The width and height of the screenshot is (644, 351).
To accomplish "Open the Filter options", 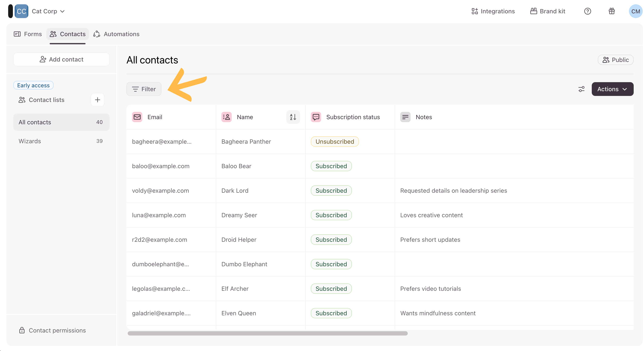I will (144, 89).
